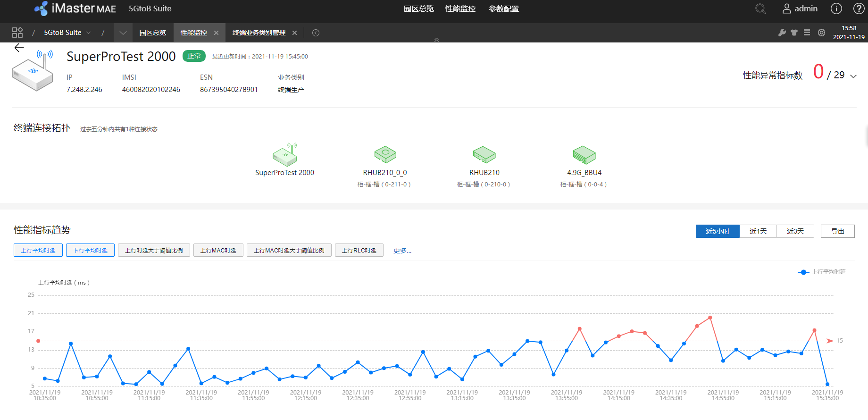This screenshot has width=868, height=420.
Task: Click the shirt theme icon
Action: point(794,33)
